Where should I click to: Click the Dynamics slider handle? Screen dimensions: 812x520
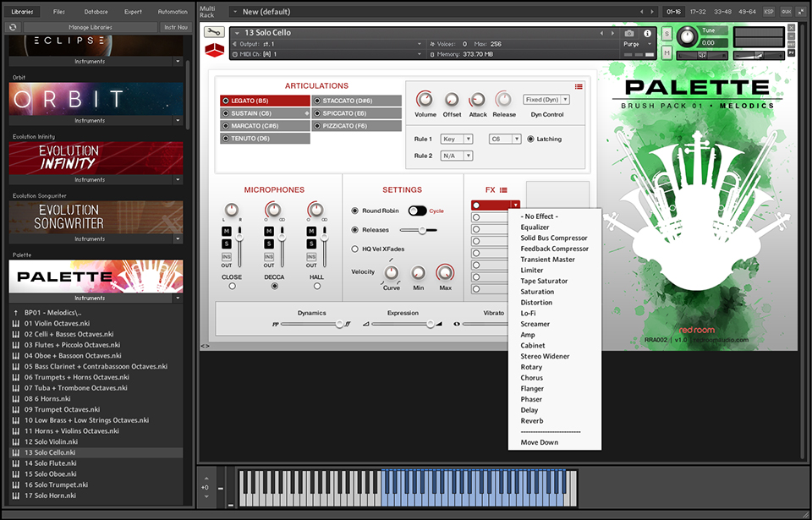[x=339, y=324]
